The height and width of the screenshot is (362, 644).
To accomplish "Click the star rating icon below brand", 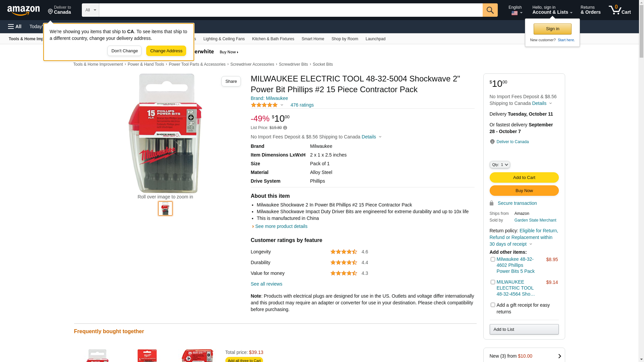I will [264, 105].
